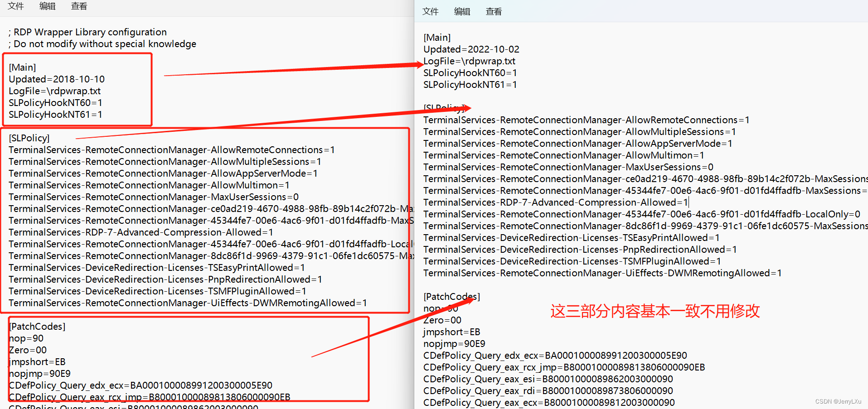Viewport: 868px width, 409px height.
Task: Click the '; RDP Wrapper Library configuration' comment line
Action: tap(87, 32)
